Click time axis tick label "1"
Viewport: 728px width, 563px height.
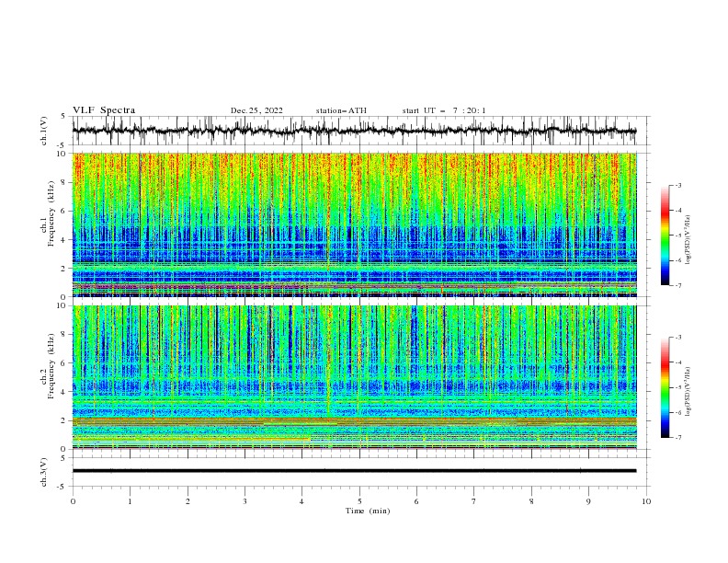coord(130,501)
